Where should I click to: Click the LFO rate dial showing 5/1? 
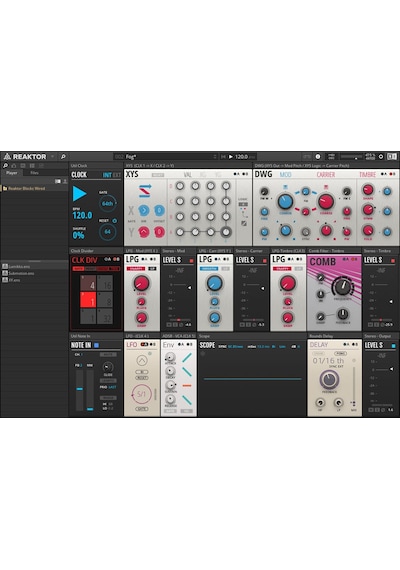tap(142, 394)
